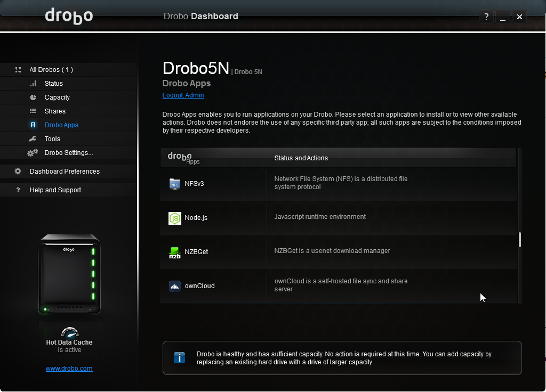Open the help question mark button

486,17
